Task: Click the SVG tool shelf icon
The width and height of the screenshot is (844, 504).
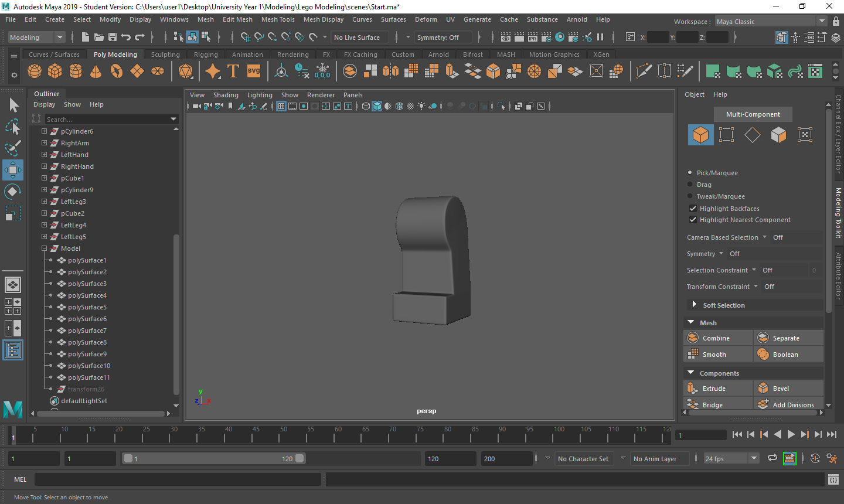Action: pyautogui.click(x=253, y=71)
